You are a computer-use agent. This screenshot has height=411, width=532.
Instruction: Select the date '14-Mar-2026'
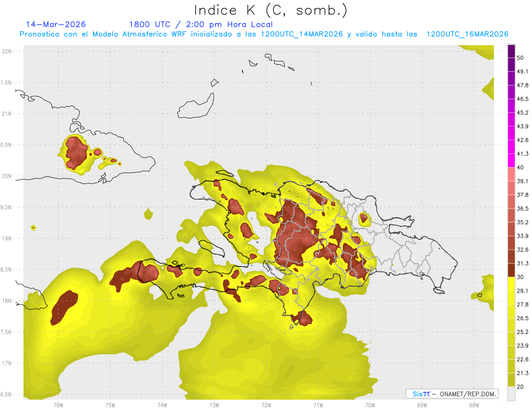[56, 24]
